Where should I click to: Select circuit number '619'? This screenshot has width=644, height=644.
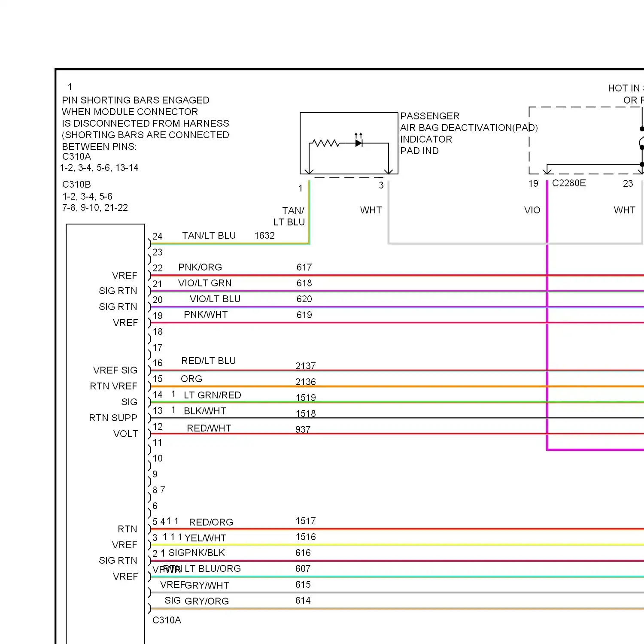click(x=304, y=315)
